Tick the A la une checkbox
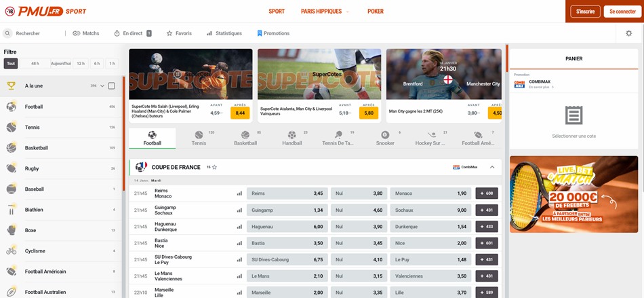Viewport: 644px width, 298px height. 112,86
